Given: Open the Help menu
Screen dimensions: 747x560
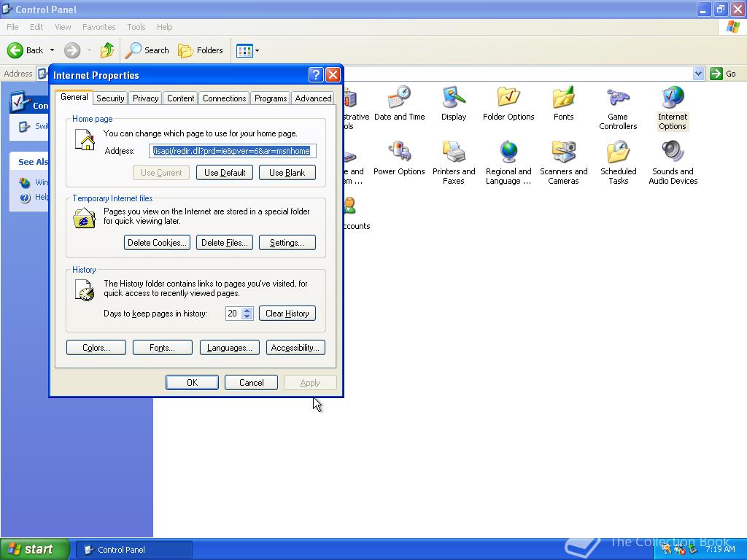Looking at the screenshot, I should (x=164, y=27).
